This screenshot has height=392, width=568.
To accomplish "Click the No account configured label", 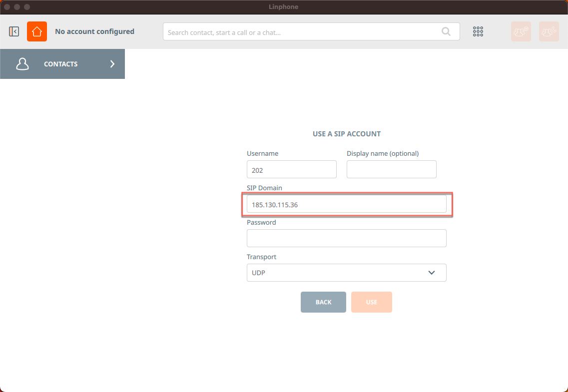I will 94,31.
